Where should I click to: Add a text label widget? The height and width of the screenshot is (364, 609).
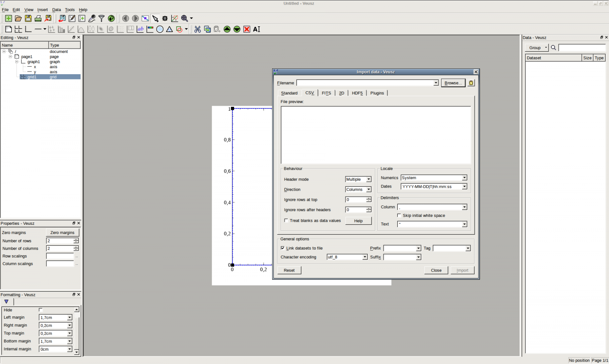140,29
